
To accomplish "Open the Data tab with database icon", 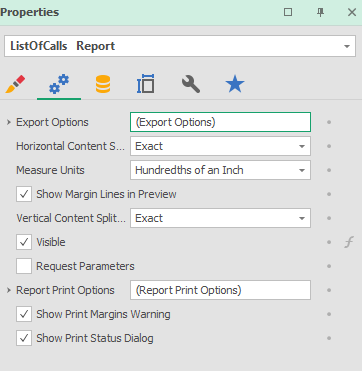I will (103, 84).
